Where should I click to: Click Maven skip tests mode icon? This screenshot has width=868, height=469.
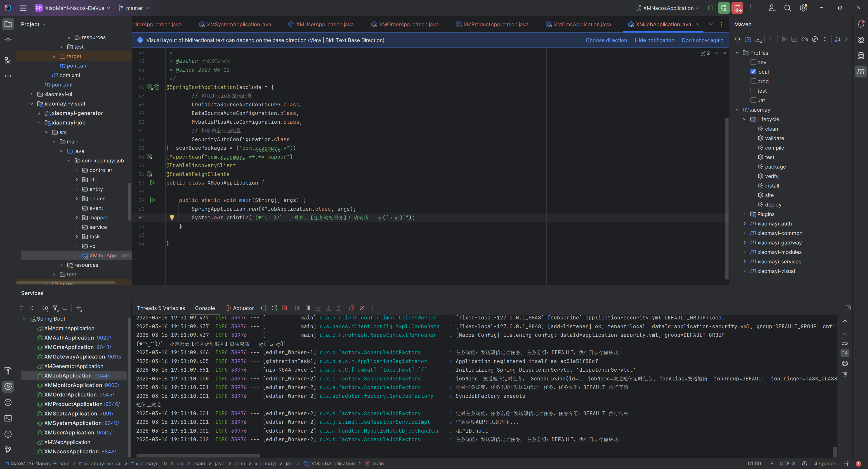815,39
